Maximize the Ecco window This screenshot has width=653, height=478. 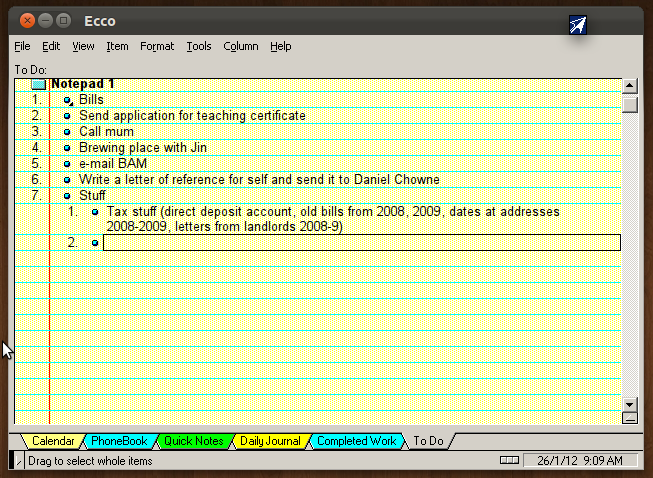(63, 20)
